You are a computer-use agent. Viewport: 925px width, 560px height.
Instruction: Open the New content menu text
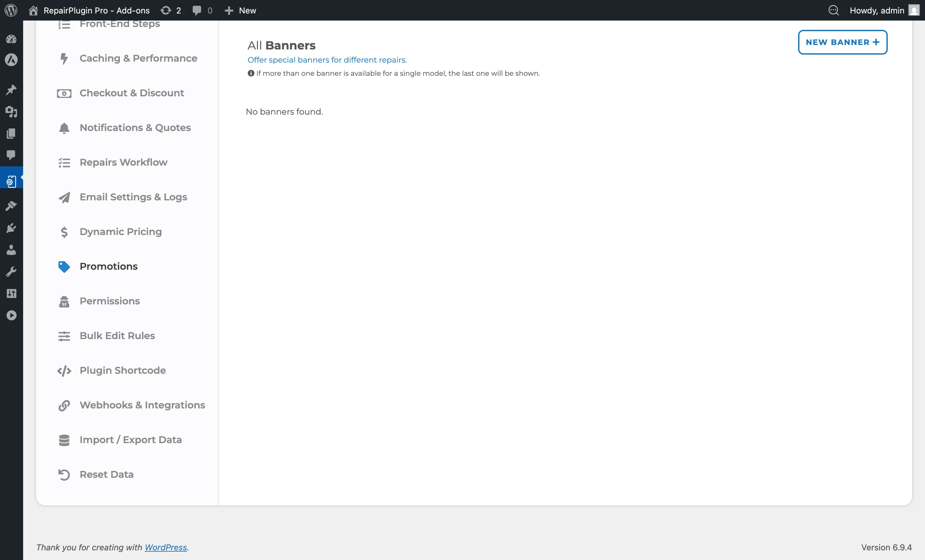247,11
